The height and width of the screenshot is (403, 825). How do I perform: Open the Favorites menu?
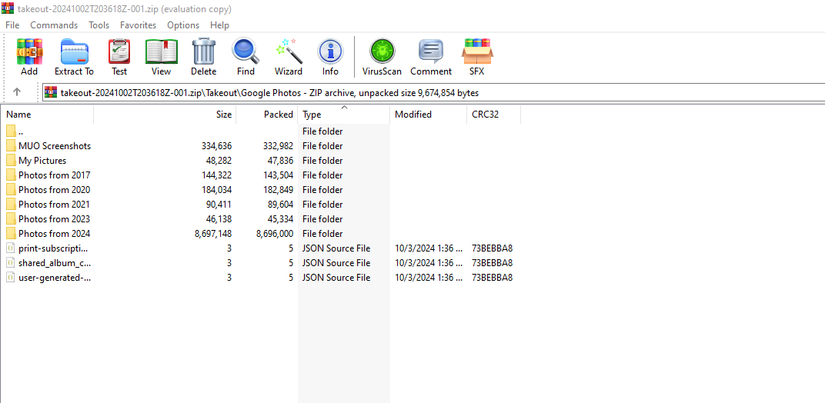click(138, 25)
